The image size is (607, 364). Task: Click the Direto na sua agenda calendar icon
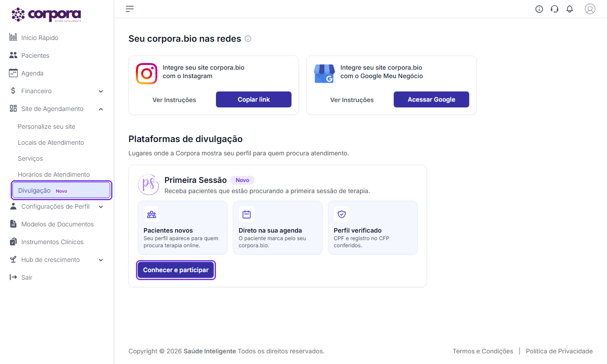(247, 214)
